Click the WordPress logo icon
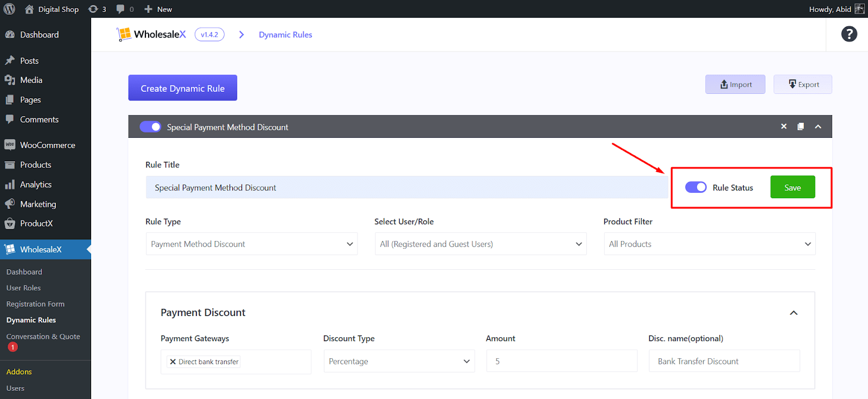This screenshot has height=399, width=868. tap(9, 9)
